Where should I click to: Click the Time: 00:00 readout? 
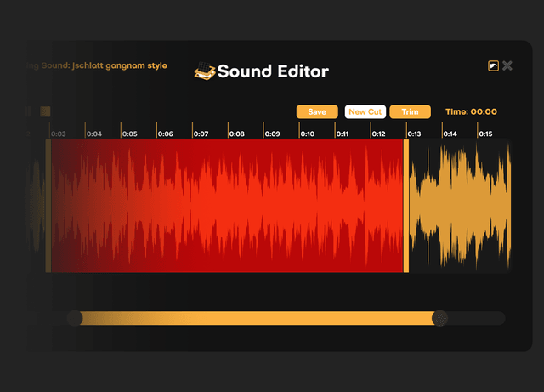pos(471,111)
